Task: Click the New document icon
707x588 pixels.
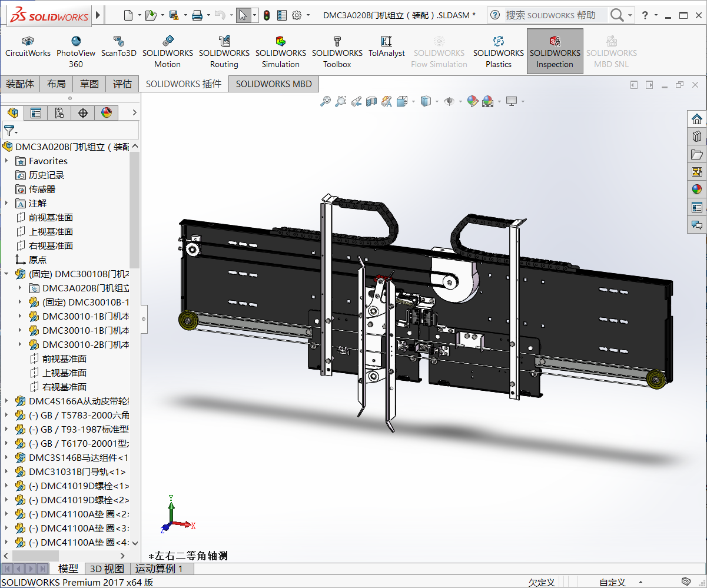Action: coord(128,15)
